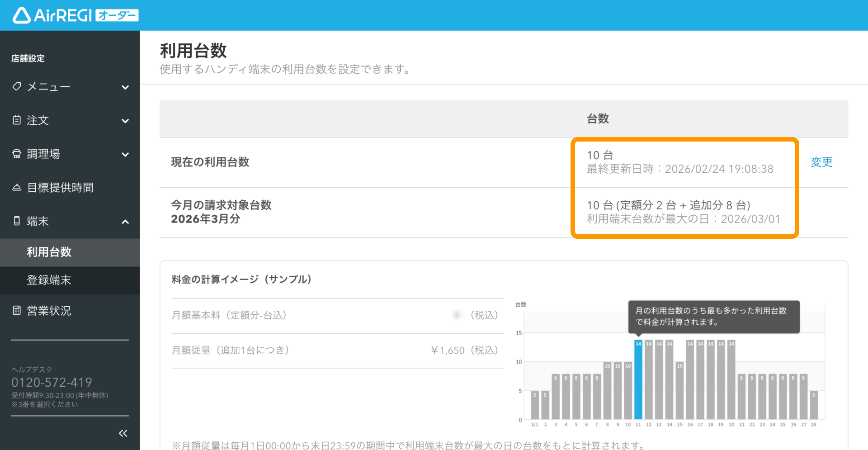Click the オーダー badge in header
This screenshot has width=868, height=450.
[x=117, y=16]
